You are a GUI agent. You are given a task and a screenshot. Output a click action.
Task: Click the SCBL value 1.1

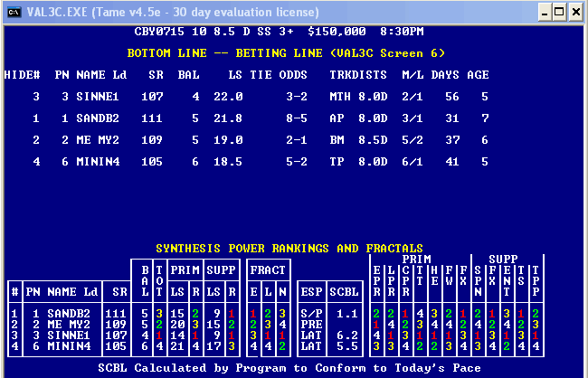coord(347,314)
